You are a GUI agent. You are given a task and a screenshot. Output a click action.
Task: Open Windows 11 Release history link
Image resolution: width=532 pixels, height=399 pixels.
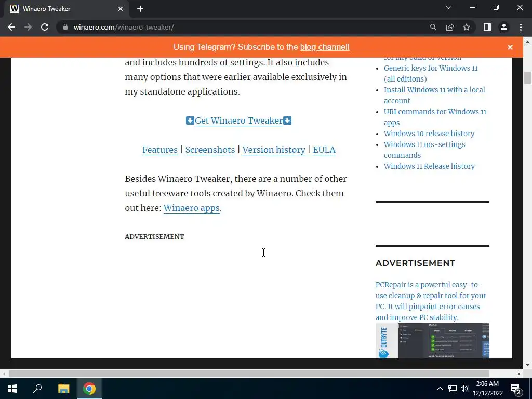coord(429,166)
